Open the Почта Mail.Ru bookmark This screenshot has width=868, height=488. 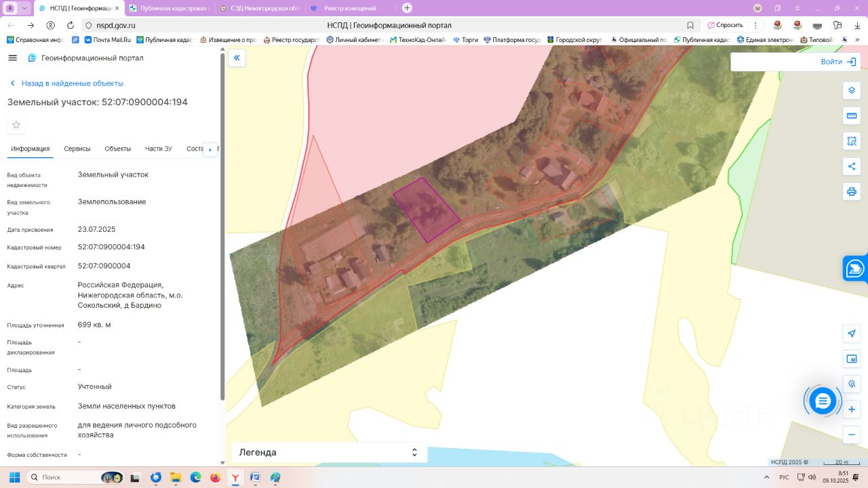(x=107, y=40)
